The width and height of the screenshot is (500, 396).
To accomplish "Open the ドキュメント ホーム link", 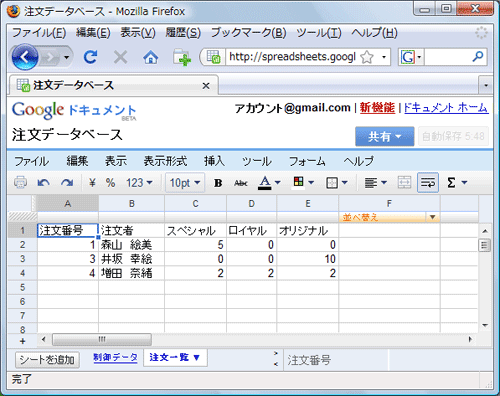I will [446, 108].
